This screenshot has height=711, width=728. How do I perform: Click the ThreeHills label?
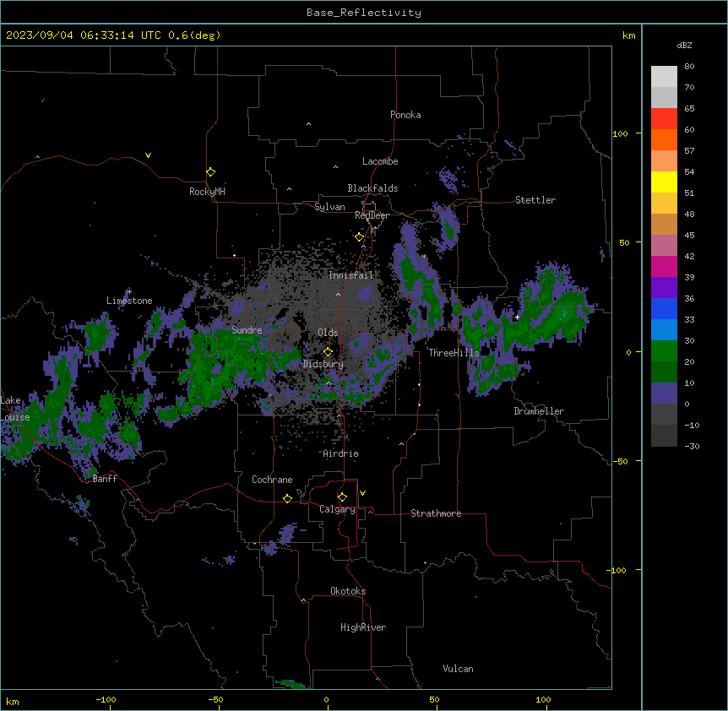[x=454, y=353]
